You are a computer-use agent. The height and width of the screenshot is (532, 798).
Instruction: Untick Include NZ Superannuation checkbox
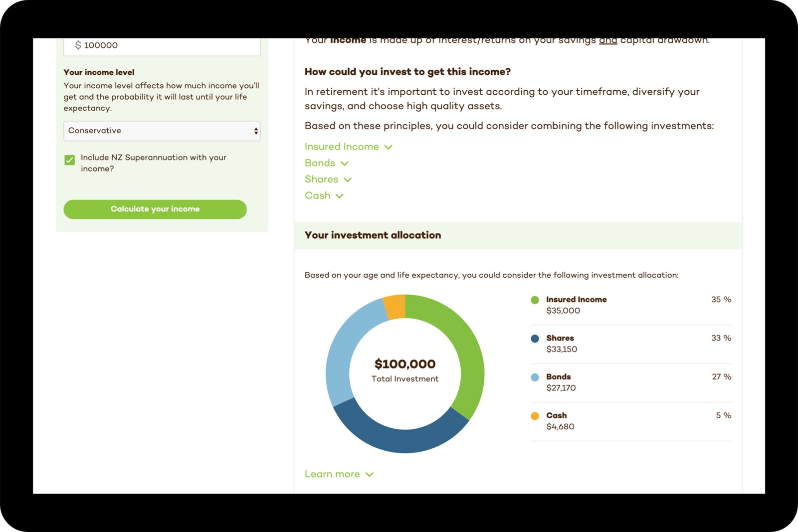[70, 160]
